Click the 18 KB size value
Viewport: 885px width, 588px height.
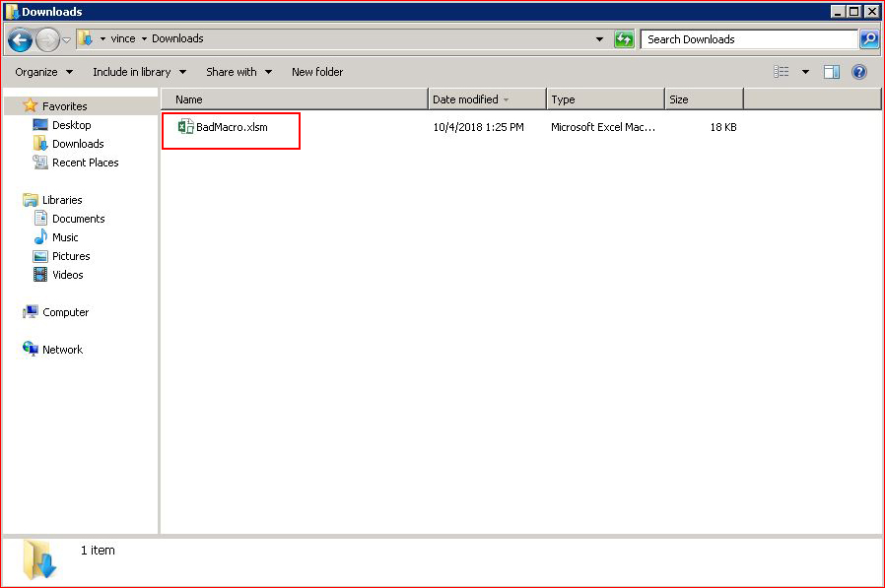point(723,127)
